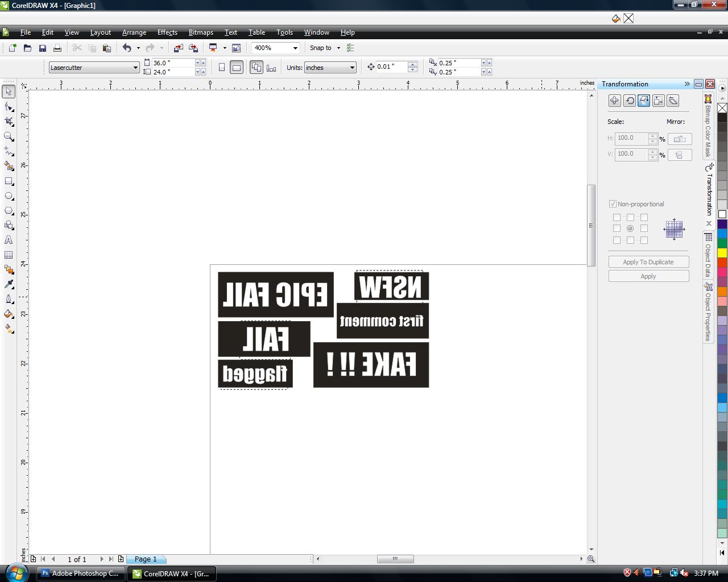Select the center anchor point radio button
The image size is (728, 582).
630,228
